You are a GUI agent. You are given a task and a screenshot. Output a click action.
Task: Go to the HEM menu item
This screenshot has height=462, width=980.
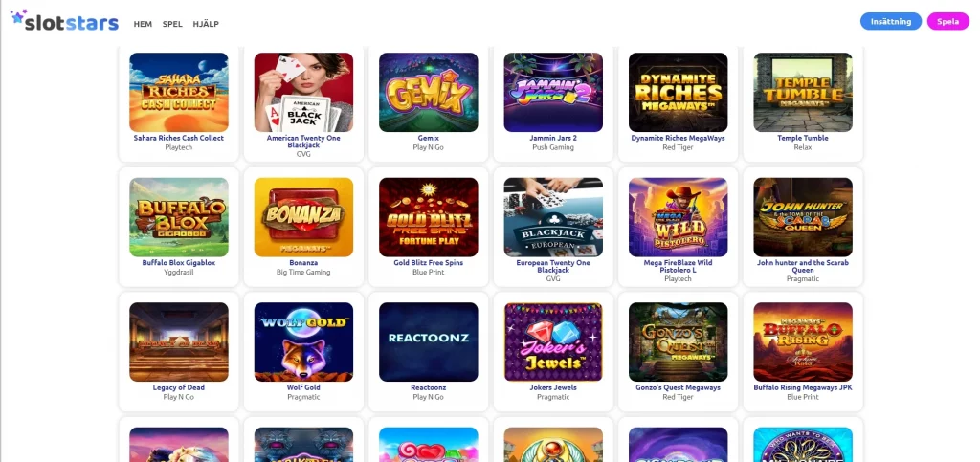tap(143, 24)
